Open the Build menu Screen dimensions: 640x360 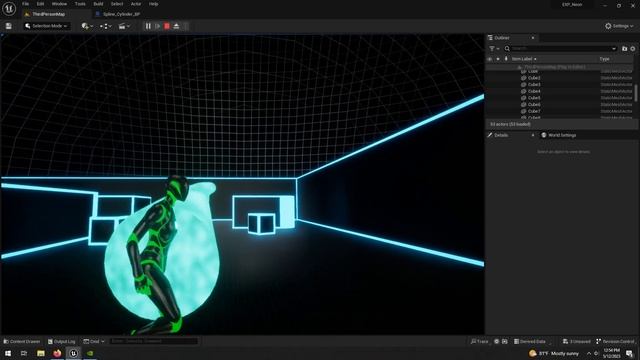[98, 4]
